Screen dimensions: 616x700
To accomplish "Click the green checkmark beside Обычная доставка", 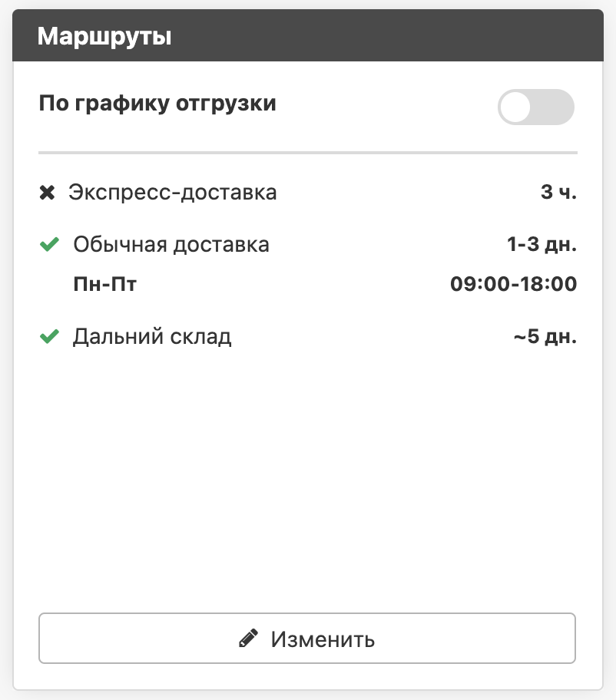I will (x=49, y=246).
